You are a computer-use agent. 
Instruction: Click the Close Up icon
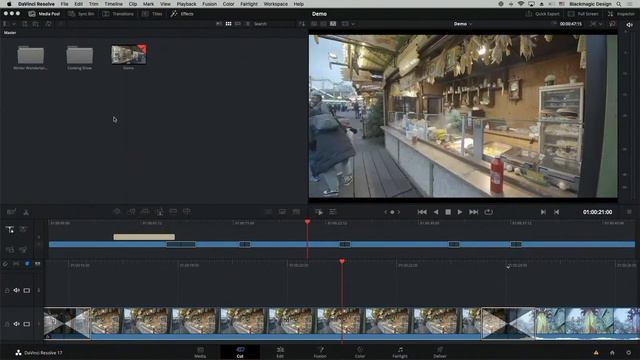pyautogui.click(x=160, y=211)
